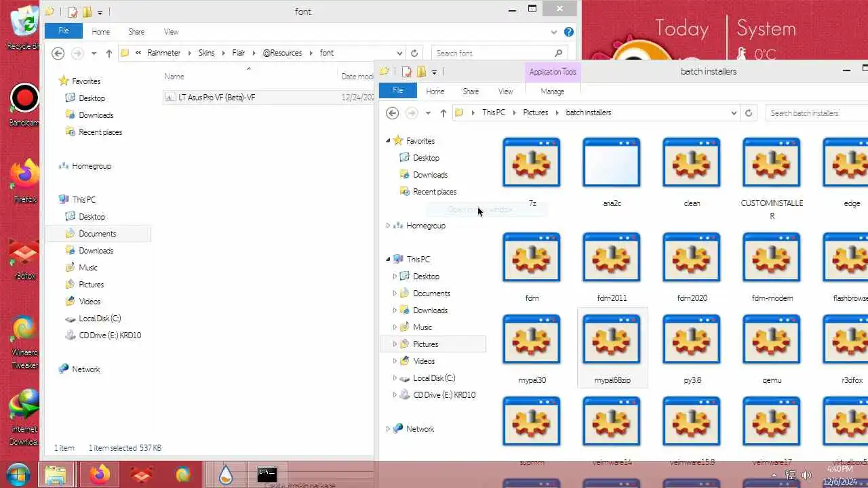
Task: Open the Firefox desktop shortcut
Action: [24, 182]
